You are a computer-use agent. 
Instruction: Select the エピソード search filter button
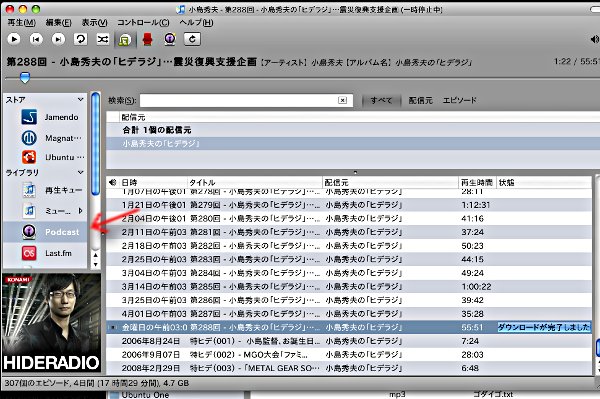tap(460, 100)
